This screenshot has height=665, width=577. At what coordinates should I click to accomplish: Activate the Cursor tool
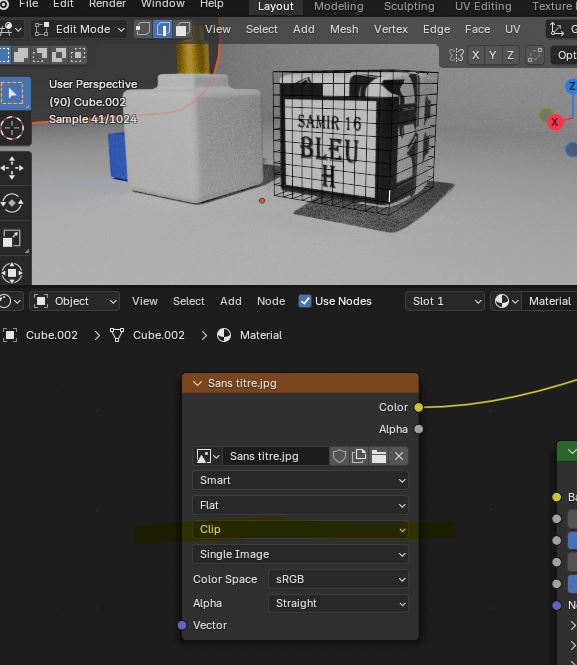13,128
